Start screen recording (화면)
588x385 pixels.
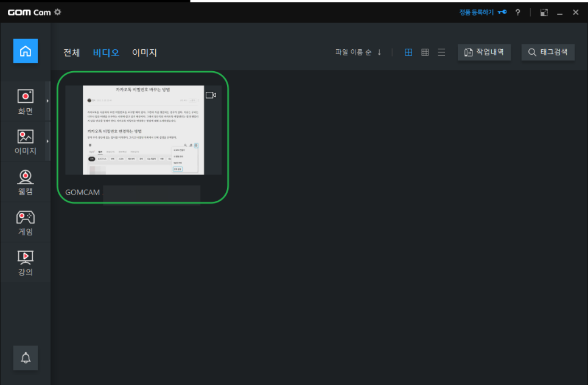tap(25, 101)
